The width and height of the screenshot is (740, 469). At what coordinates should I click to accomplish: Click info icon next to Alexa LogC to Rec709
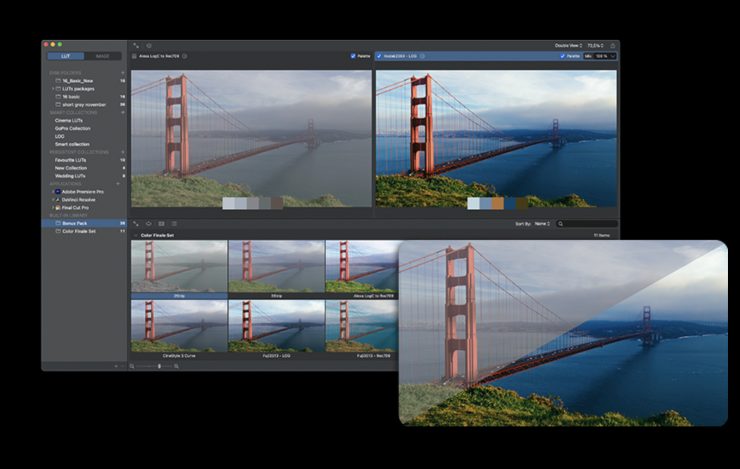click(x=185, y=56)
